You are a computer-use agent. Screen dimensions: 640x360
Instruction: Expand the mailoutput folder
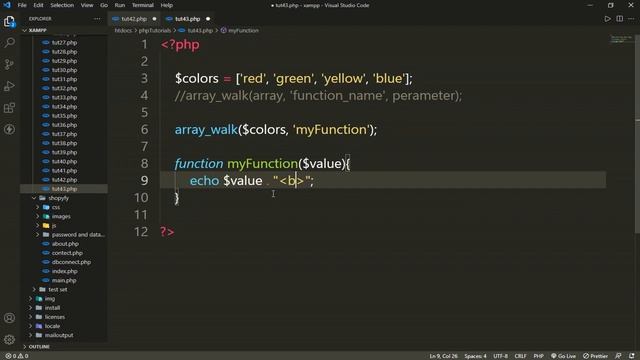(x=31, y=335)
